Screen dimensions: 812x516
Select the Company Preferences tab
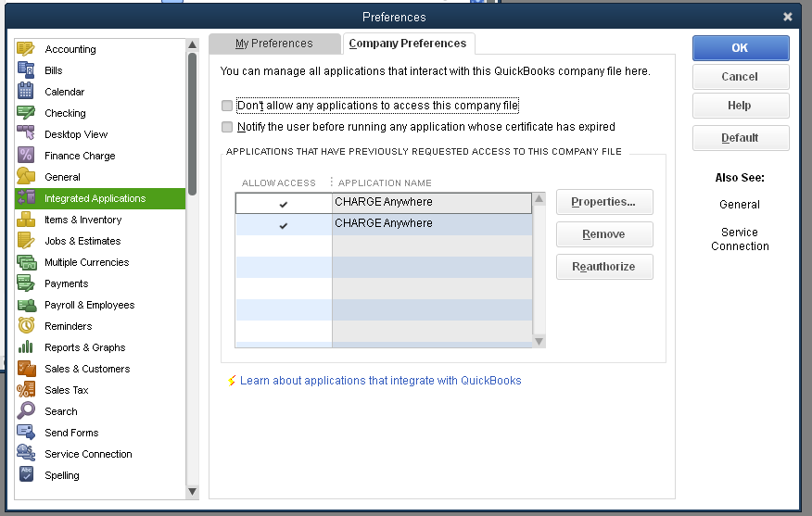click(407, 44)
